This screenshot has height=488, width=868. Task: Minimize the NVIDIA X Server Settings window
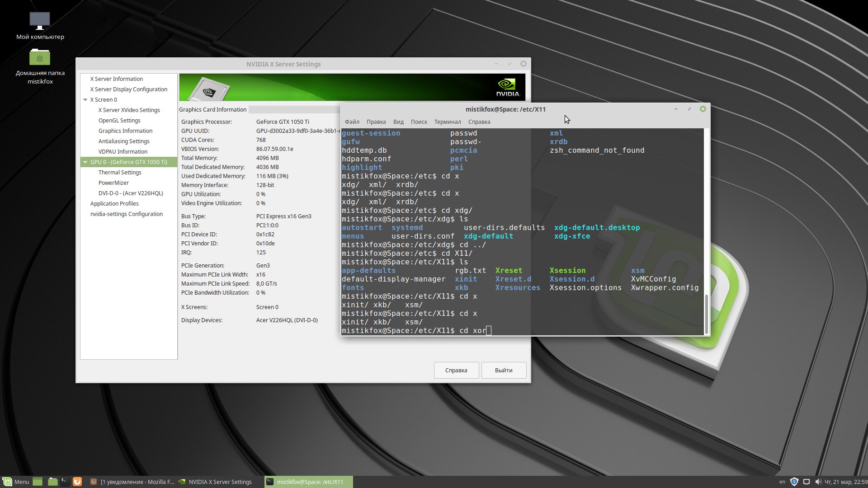click(496, 64)
